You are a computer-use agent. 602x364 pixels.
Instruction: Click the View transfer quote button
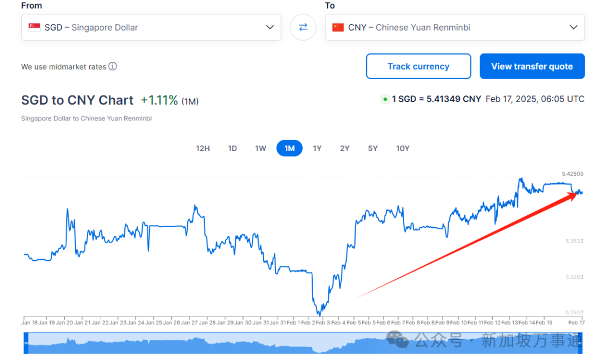click(x=532, y=66)
